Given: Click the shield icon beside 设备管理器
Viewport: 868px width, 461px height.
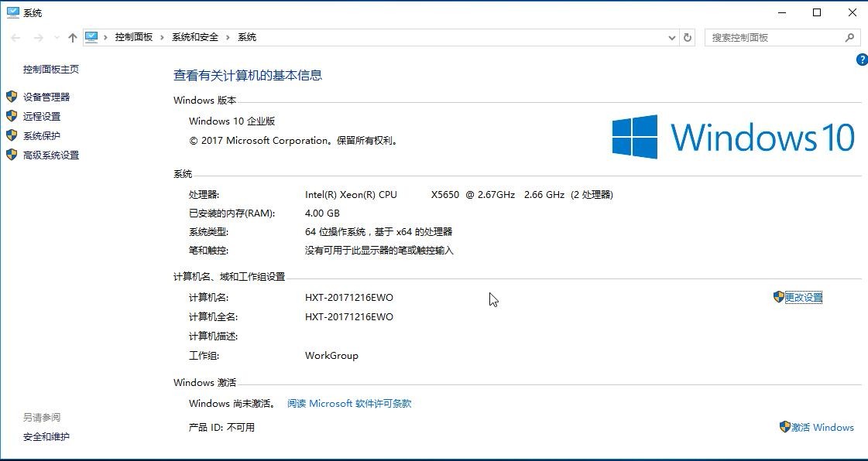Looking at the screenshot, I should (12, 97).
